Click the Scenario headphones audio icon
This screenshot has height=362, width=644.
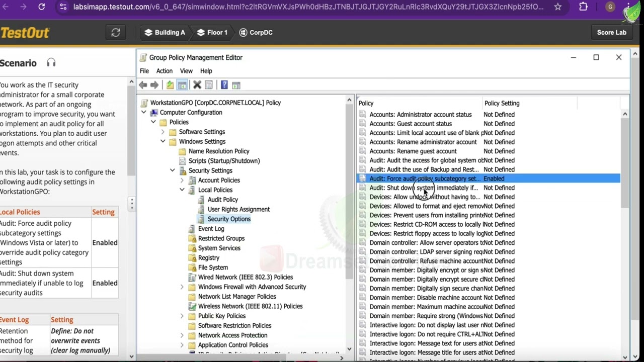pos(51,63)
